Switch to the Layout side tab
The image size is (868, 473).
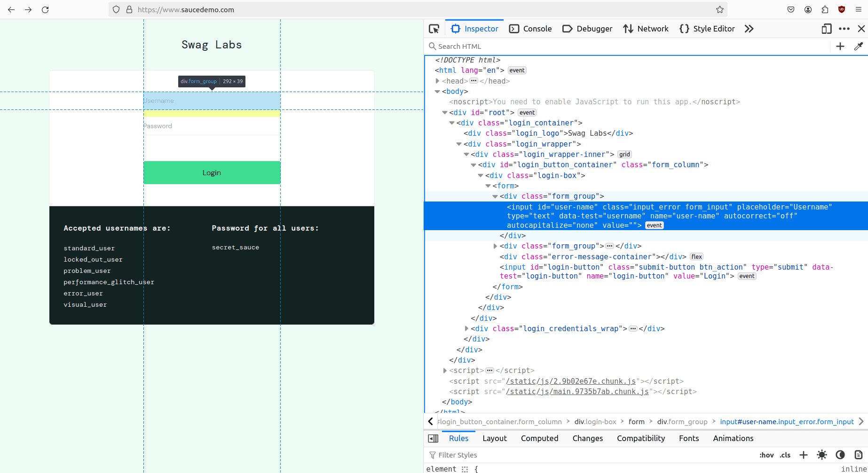tap(495, 438)
